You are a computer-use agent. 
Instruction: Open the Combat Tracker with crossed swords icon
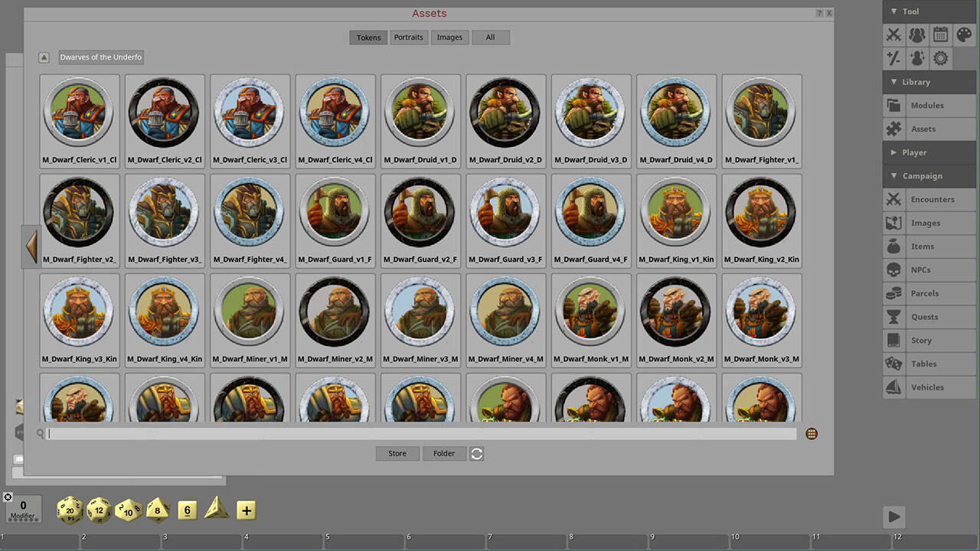pos(893,34)
